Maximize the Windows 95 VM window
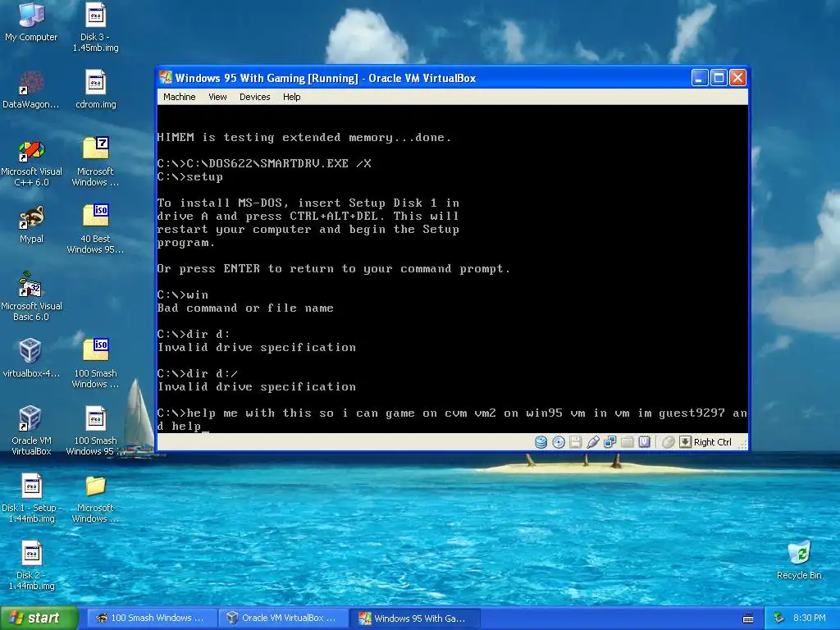Viewport: 840px width, 630px height. pos(719,78)
